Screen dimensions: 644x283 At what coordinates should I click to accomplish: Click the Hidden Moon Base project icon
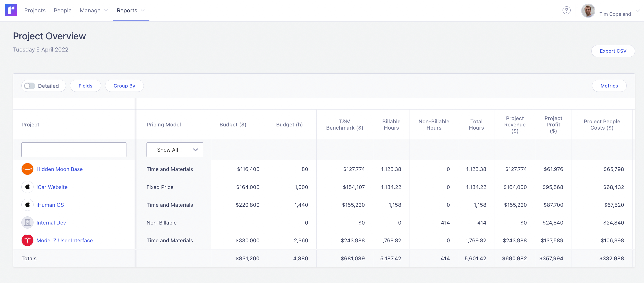pyautogui.click(x=27, y=169)
